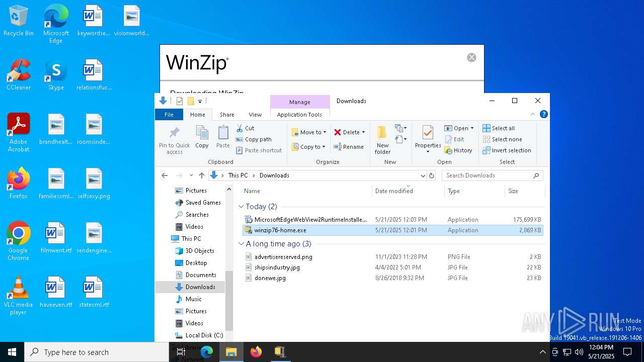644x362 pixels.
Task: Click Copy path in Clipboard group
Action: tap(253, 139)
